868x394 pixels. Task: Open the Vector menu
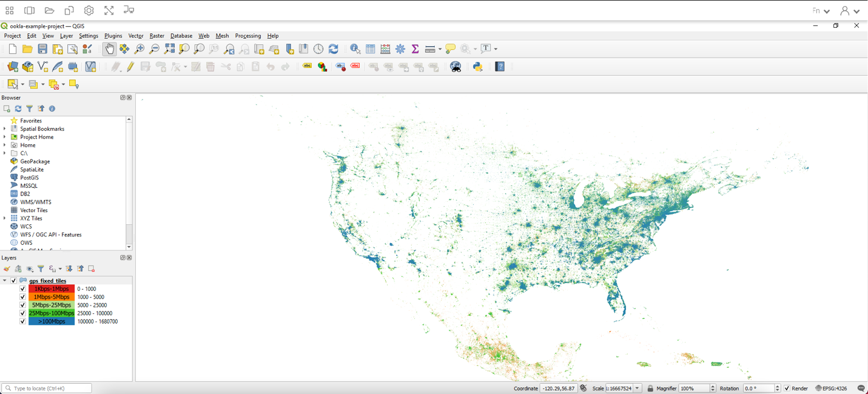135,36
